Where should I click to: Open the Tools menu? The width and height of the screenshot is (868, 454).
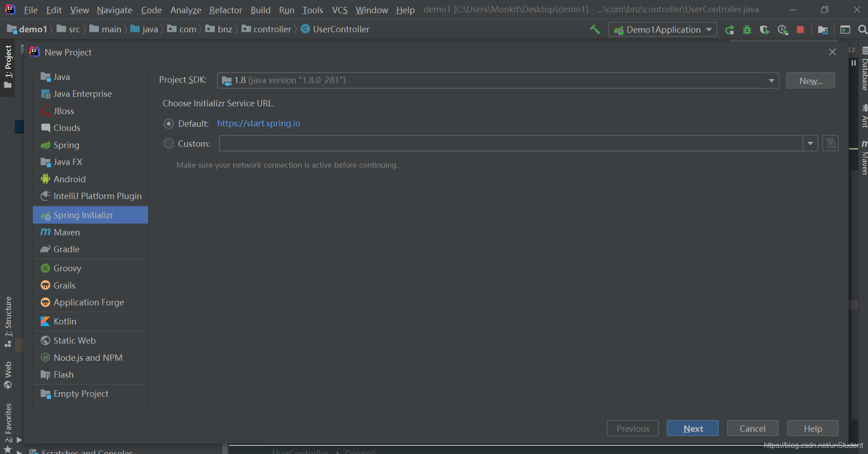[313, 10]
